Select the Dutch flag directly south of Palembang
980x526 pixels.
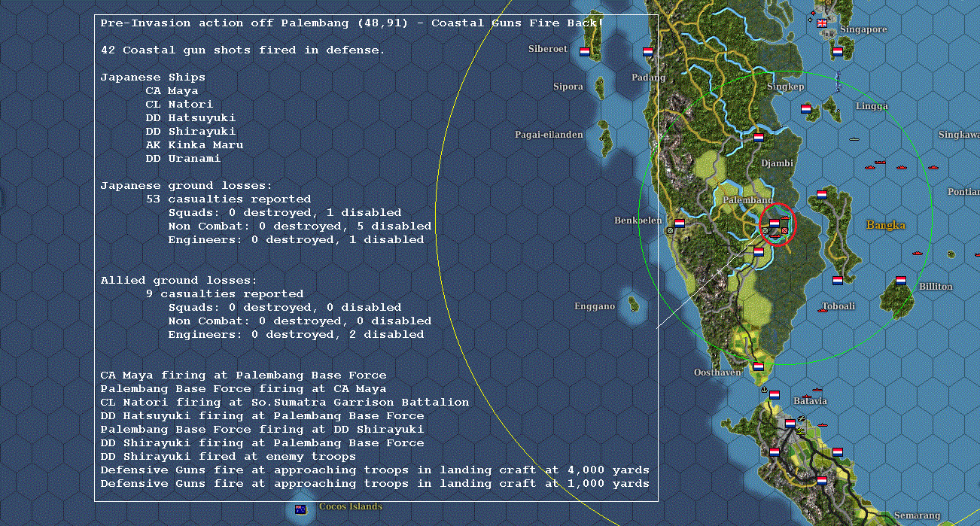[759, 252]
